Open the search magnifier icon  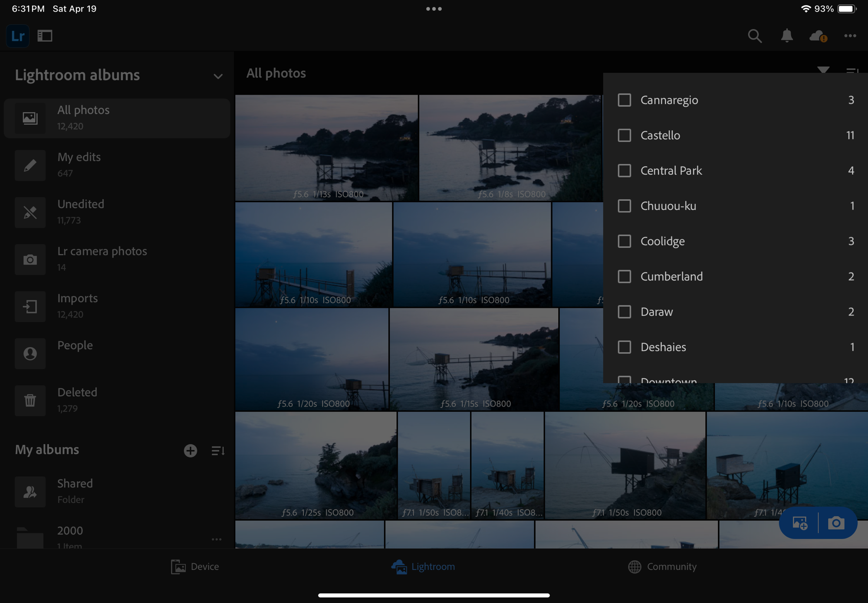[755, 36]
